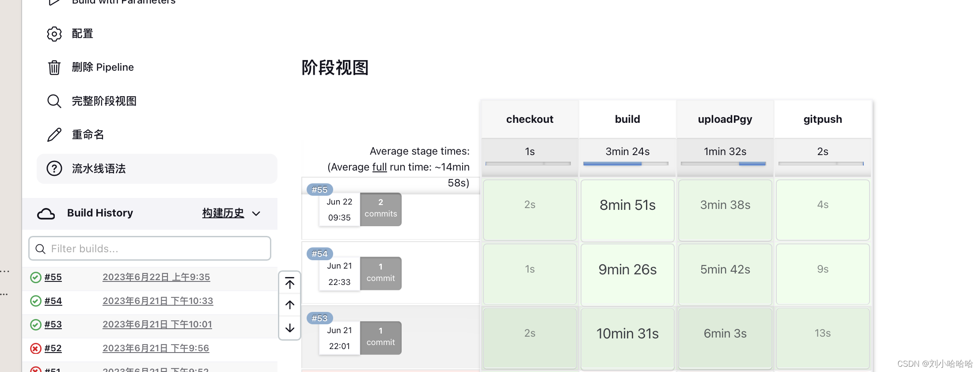Click the gitpush column header
The width and height of the screenshot is (980, 372).
coord(823,119)
